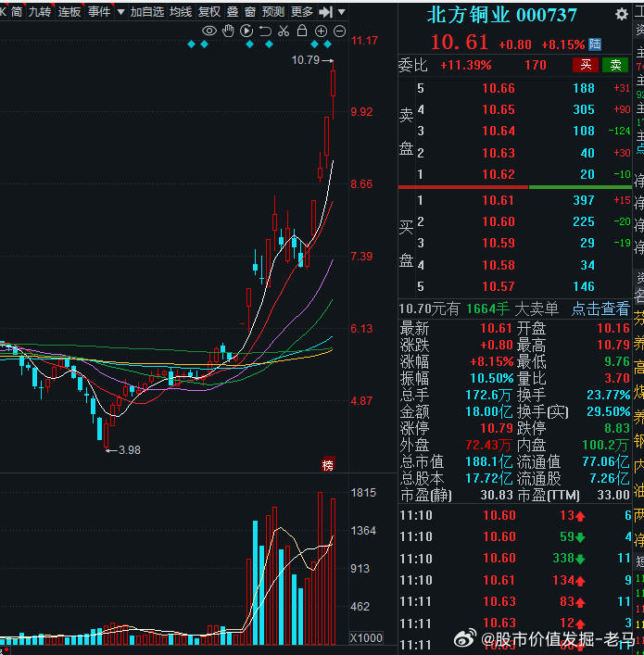Click the 3.98 low price label on chart

[x=130, y=450]
